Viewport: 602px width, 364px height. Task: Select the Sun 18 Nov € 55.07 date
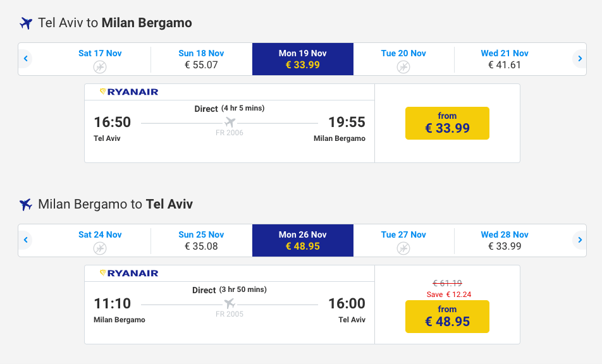(x=201, y=59)
